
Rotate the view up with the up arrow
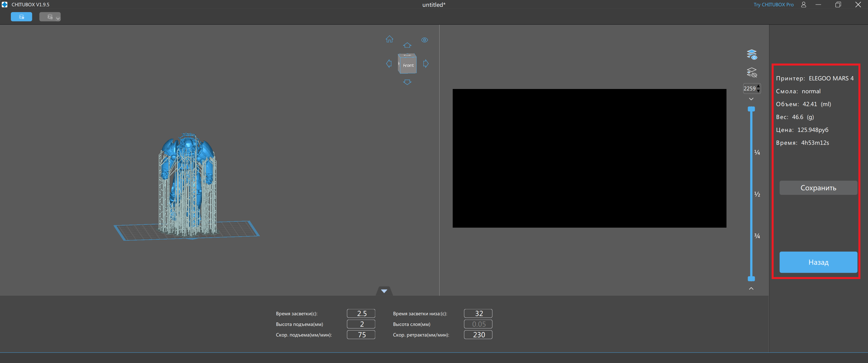pos(407,45)
